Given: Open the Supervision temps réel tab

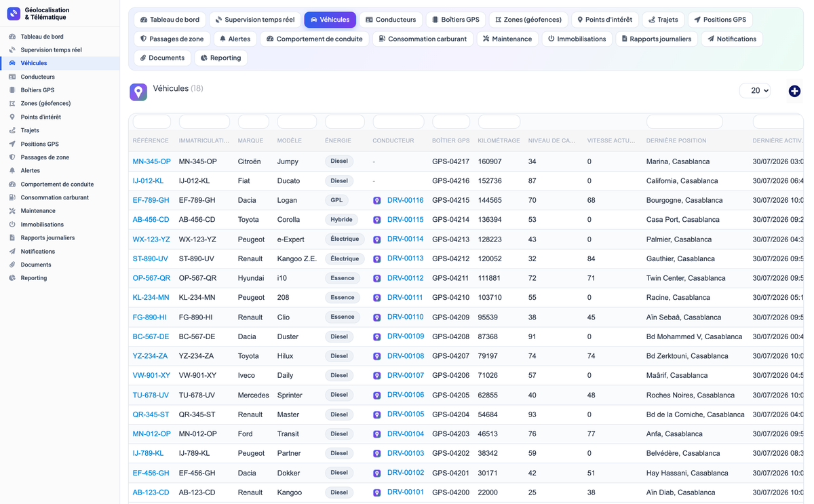Looking at the screenshot, I should (x=255, y=20).
